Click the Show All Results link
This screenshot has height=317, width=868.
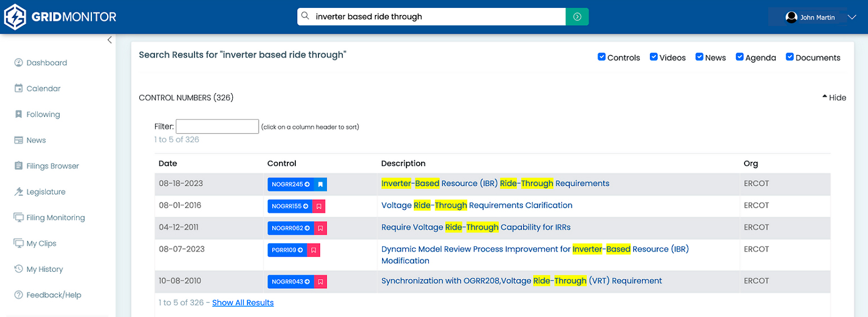click(243, 303)
